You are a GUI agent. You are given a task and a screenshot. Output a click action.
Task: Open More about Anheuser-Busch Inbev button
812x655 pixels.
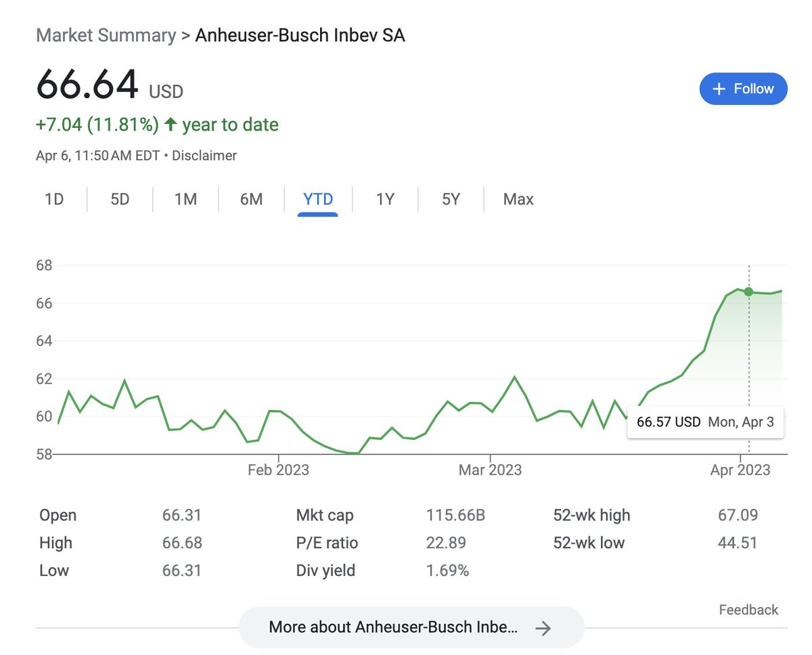tap(411, 627)
